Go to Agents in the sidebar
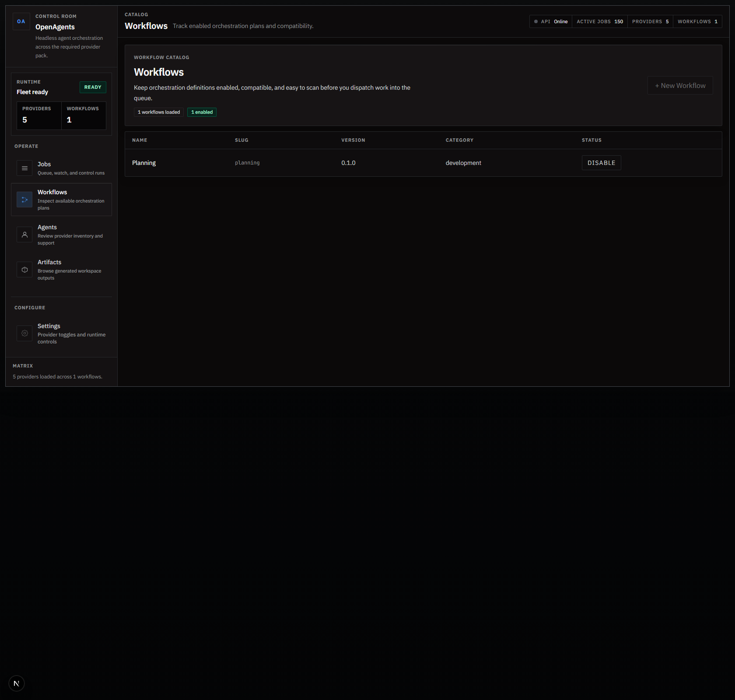Screen dimensions: 735x700 click(61, 234)
